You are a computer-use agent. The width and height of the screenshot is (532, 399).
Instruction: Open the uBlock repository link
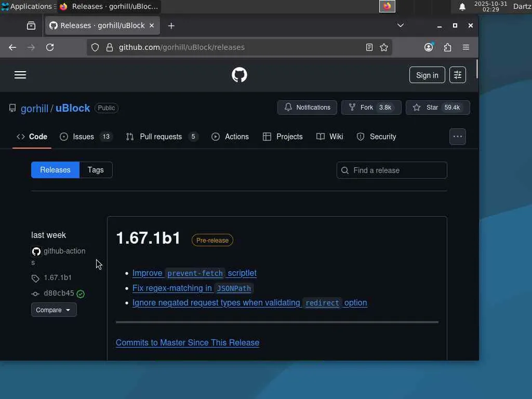73,108
